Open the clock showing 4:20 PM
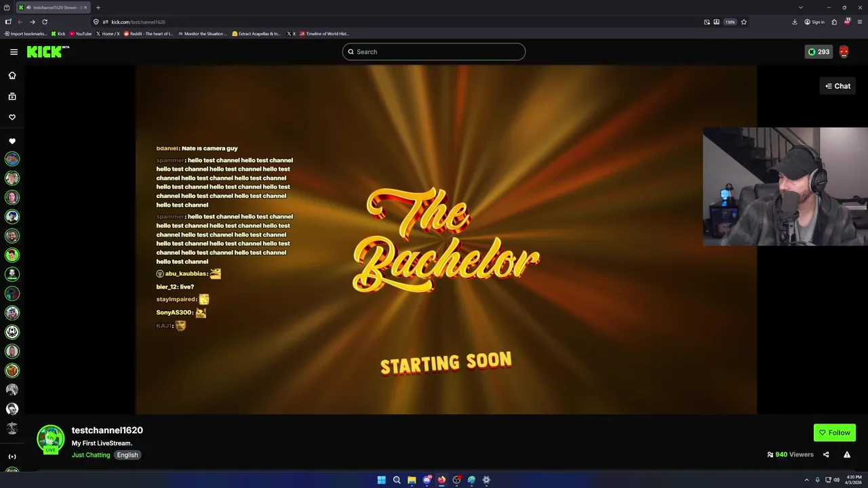Screen dimensions: 868x488 pos(853,480)
